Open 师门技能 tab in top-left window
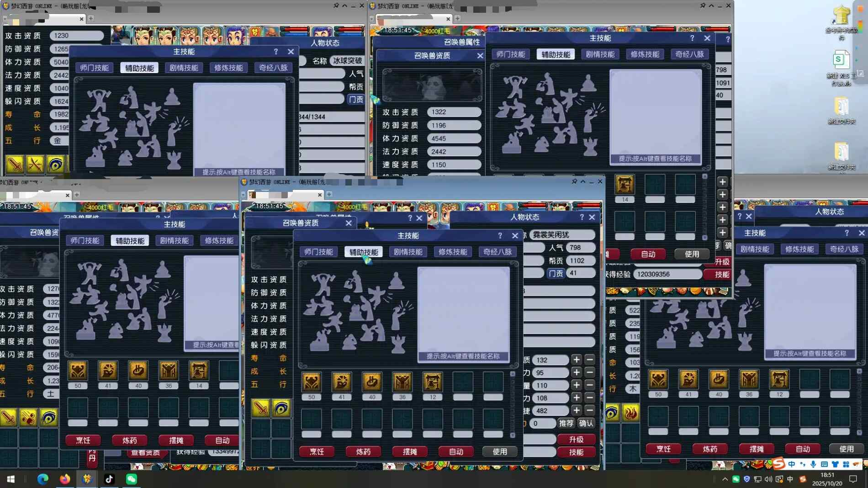 coord(94,68)
